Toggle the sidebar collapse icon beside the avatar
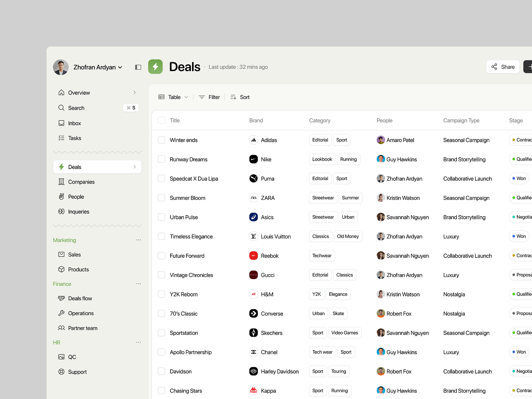Screen dimensions: 532x399 click(138, 67)
